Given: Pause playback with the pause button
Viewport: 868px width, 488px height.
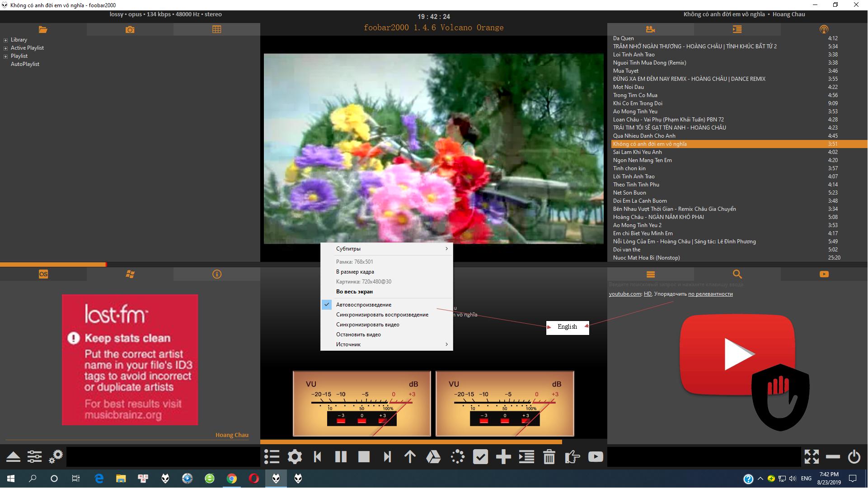Looking at the screenshot, I should [x=341, y=457].
